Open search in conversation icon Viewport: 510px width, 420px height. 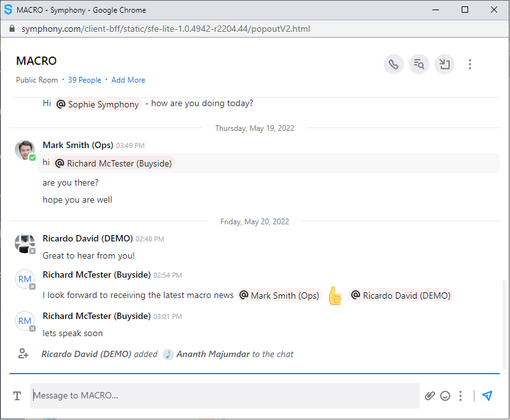click(x=419, y=64)
